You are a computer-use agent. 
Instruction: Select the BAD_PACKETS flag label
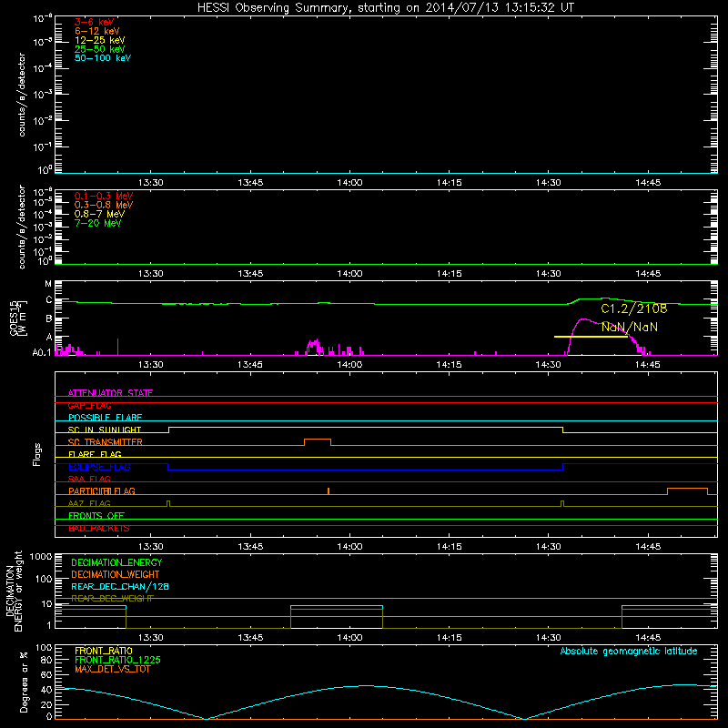click(99, 528)
